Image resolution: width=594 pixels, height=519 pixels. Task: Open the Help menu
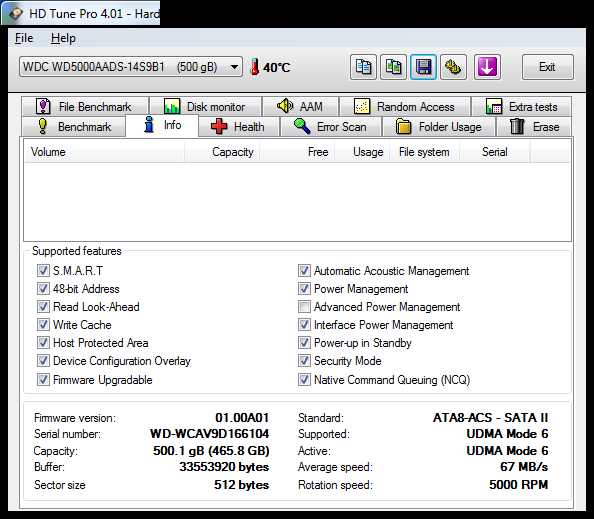tap(63, 38)
